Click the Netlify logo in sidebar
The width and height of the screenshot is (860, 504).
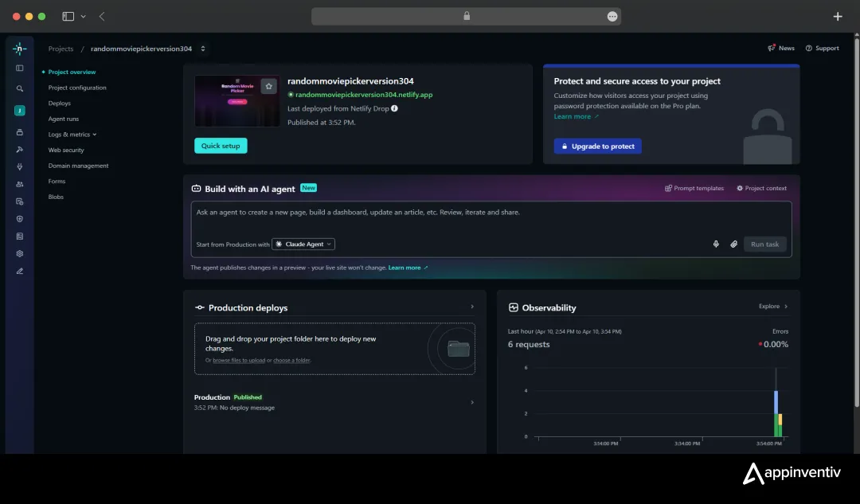[x=20, y=49]
